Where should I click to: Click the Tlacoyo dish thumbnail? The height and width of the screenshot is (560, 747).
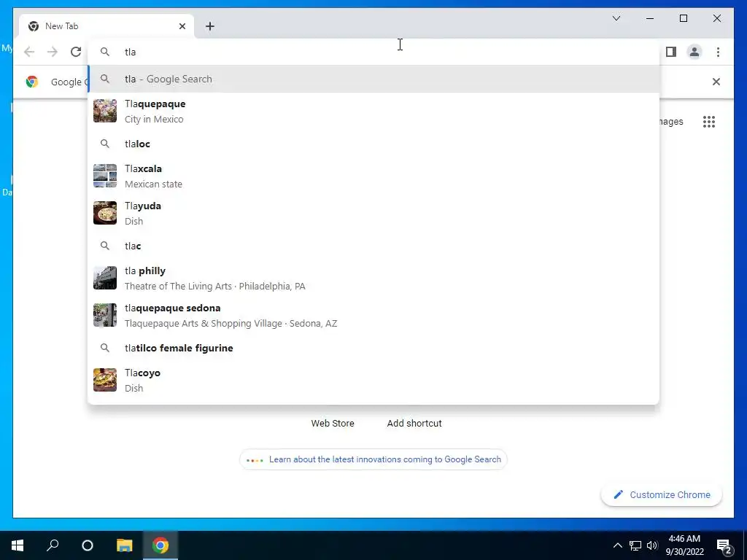point(105,379)
